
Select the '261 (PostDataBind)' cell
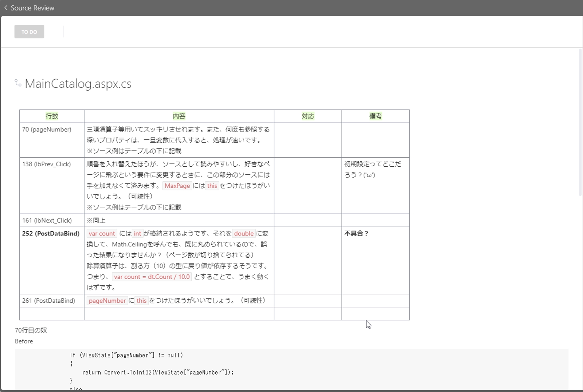point(52,301)
